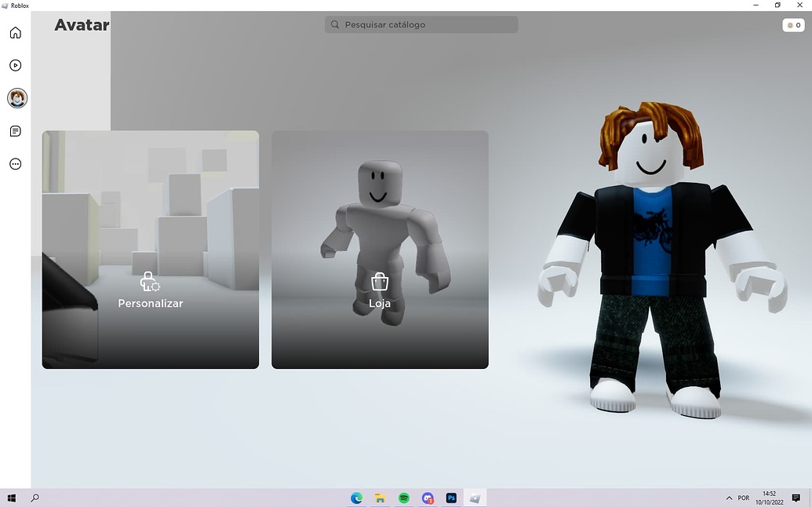Viewport: 812px width, 507px height.
Task: Open your profile avatar icon in the sidebar
Action: [16, 97]
